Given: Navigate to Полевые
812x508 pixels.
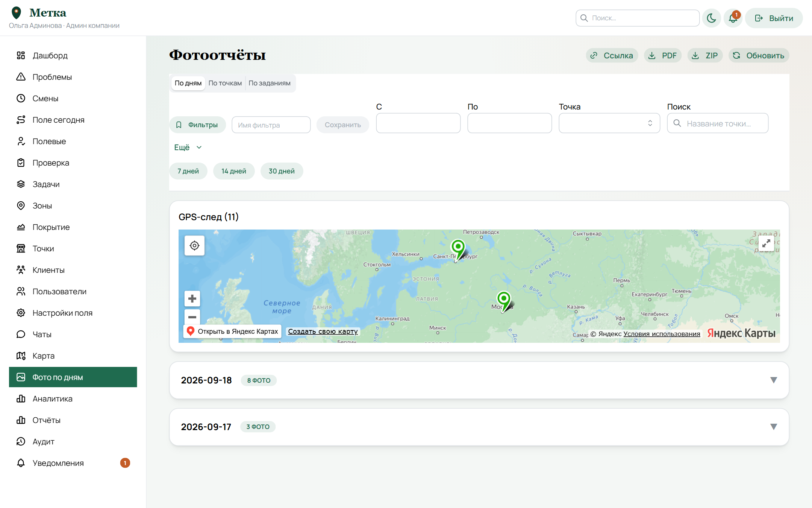Looking at the screenshot, I should 73,141.
